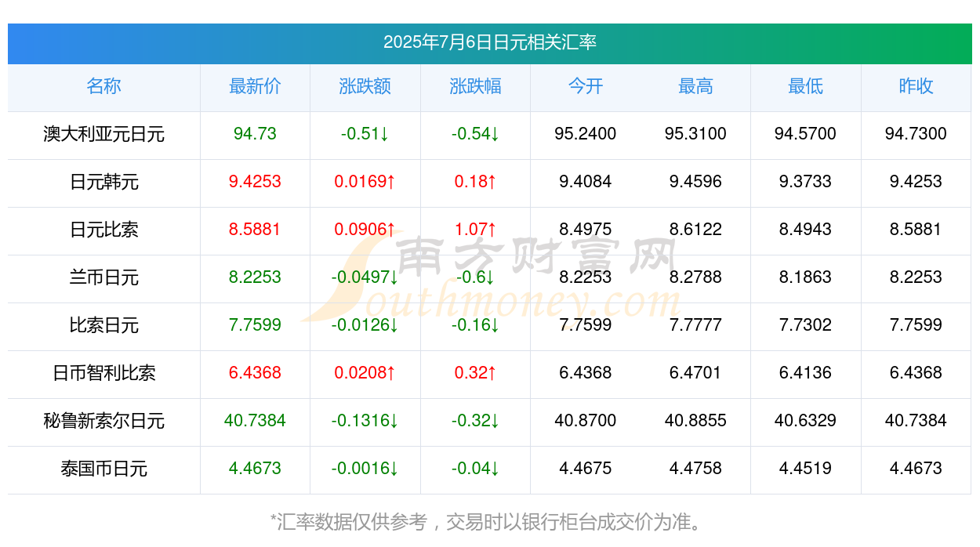
Task: Select the 日元比索 row name
Action: (x=103, y=230)
